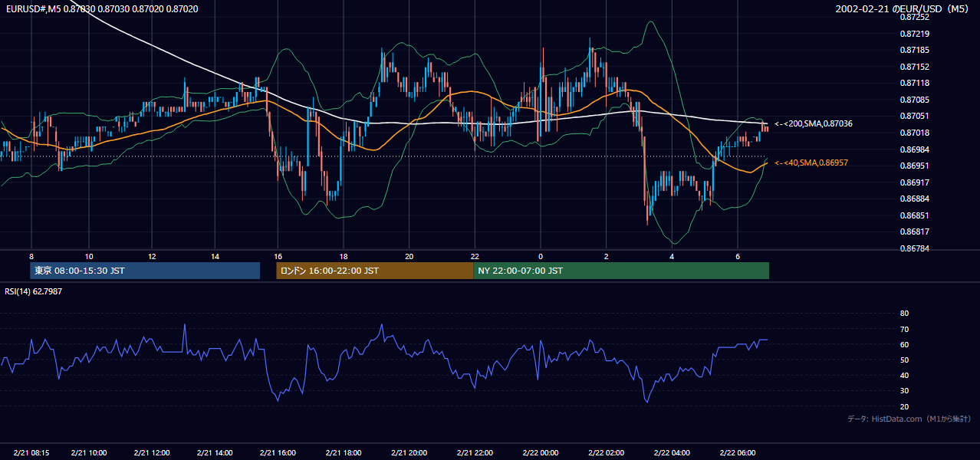Click price axis value 0.86784

click(x=914, y=248)
